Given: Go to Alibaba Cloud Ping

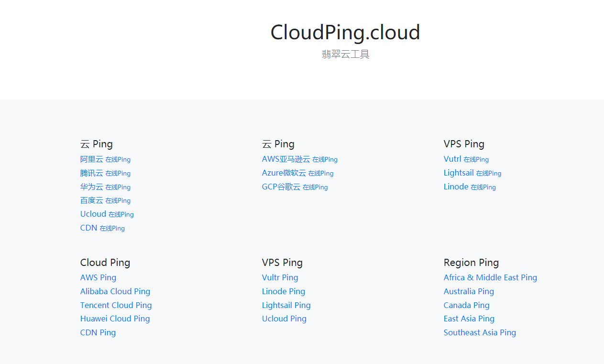Looking at the screenshot, I should 115,291.
